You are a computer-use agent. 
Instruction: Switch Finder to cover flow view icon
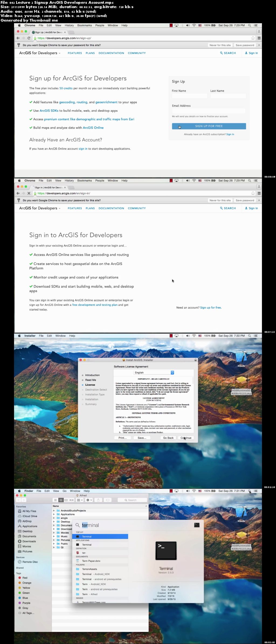click(x=72, y=500)
